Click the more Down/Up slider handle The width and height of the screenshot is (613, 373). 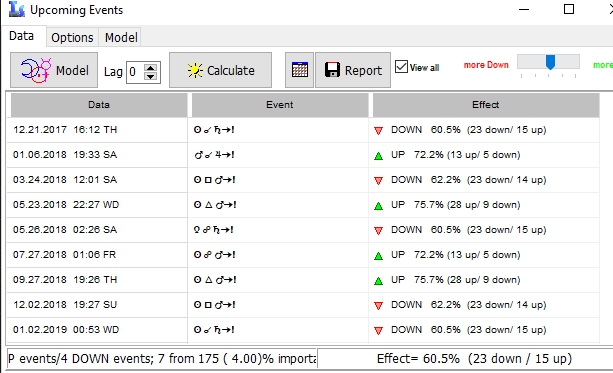tap(550, 62)
